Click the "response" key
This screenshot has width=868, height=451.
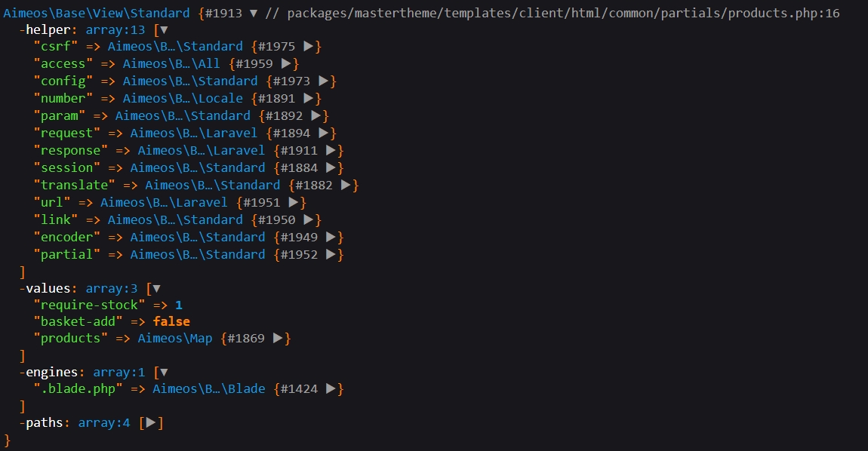(x=70, y=151)
